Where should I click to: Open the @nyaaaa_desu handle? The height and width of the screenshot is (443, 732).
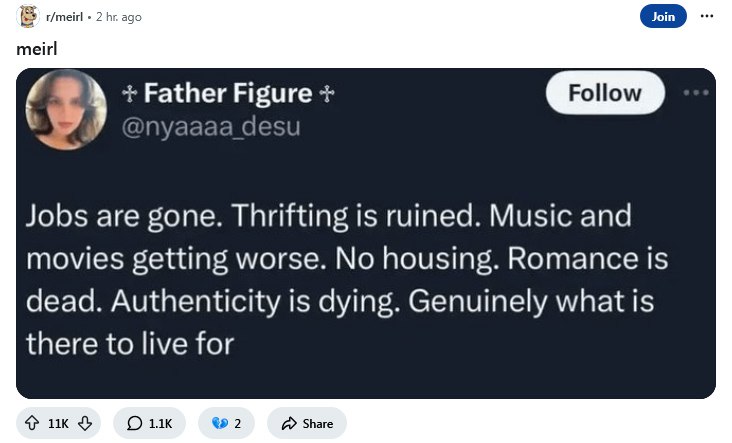[211, 127]
